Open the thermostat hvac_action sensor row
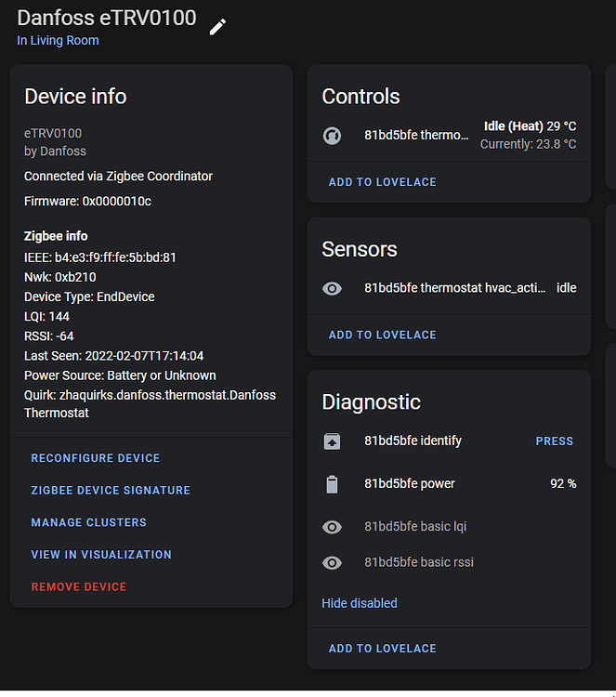 (449, 288)
